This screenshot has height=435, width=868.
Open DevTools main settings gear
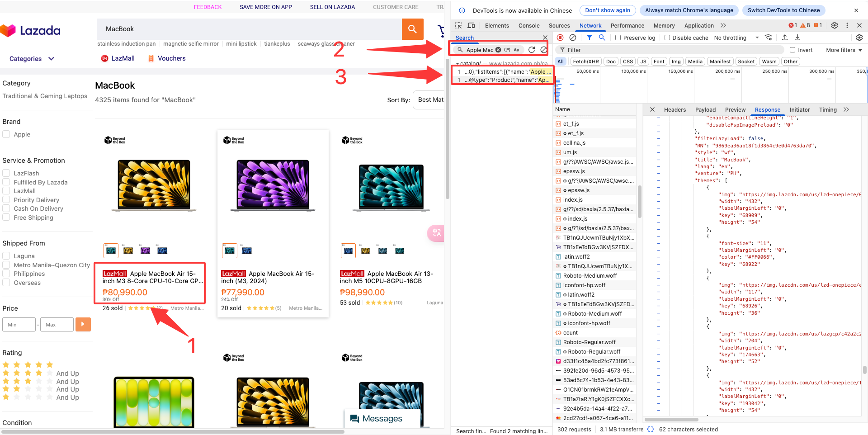(835, 25)
